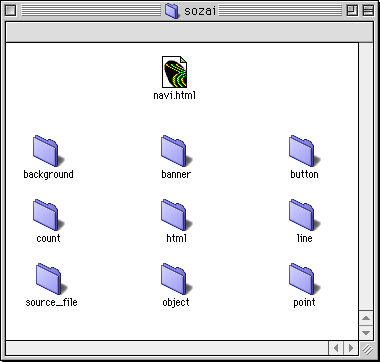Screen dimensions: 380x362
Task: Click the background folder name label
Action: [48, 174]
